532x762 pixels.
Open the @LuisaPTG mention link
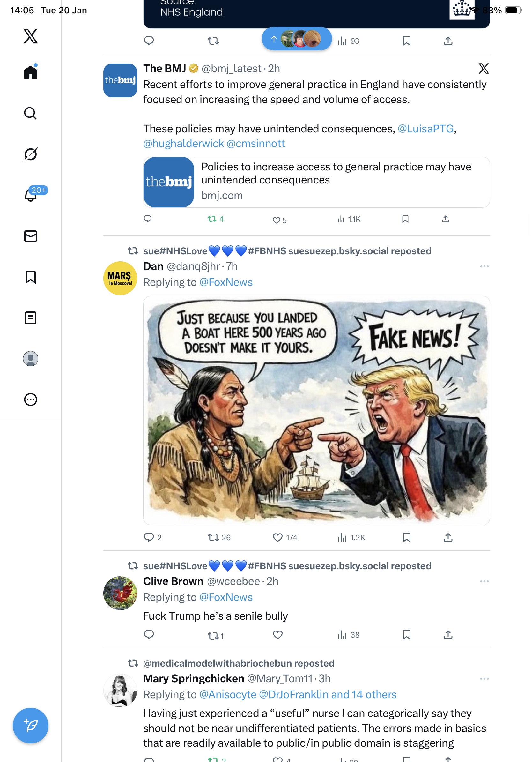pyautogui.click(x=425, y=129)
